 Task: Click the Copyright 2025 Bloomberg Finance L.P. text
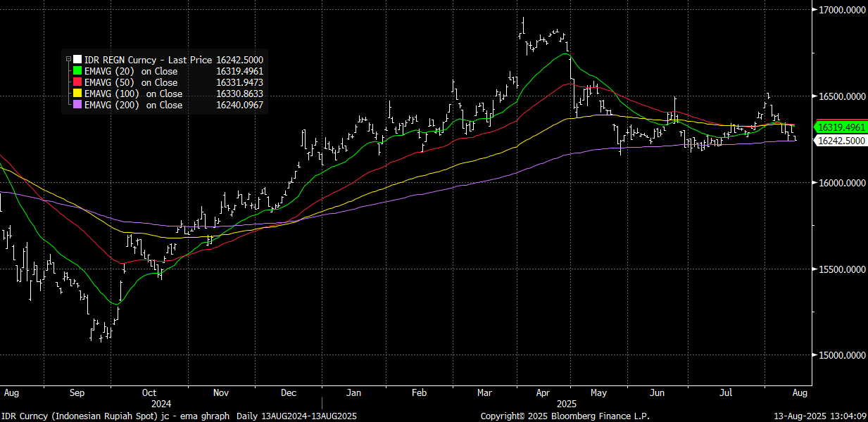(x=565, y=416)
